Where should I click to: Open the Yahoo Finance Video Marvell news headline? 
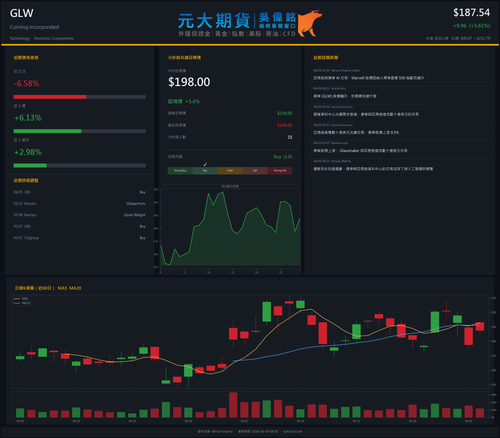[x=368, y=78]
